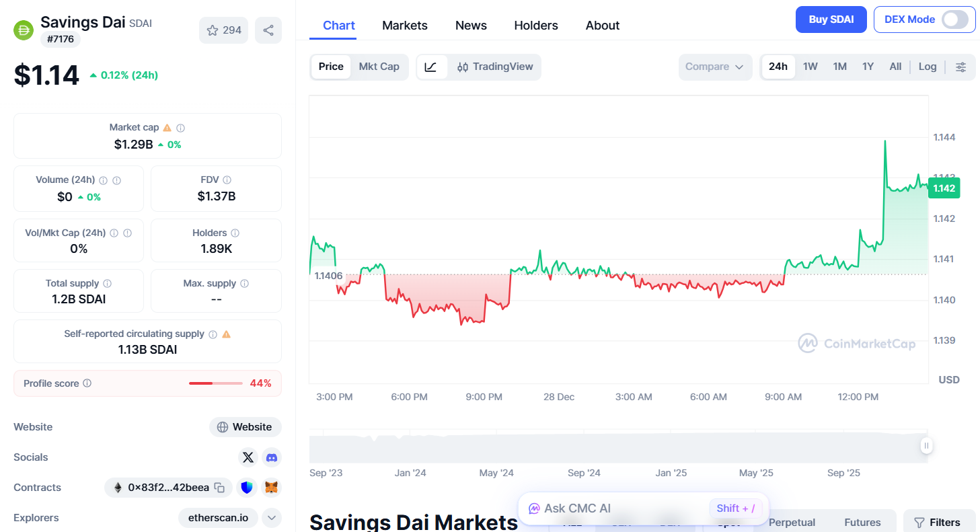
Task: Switch to the Holders tab
Action: (535, 25)
